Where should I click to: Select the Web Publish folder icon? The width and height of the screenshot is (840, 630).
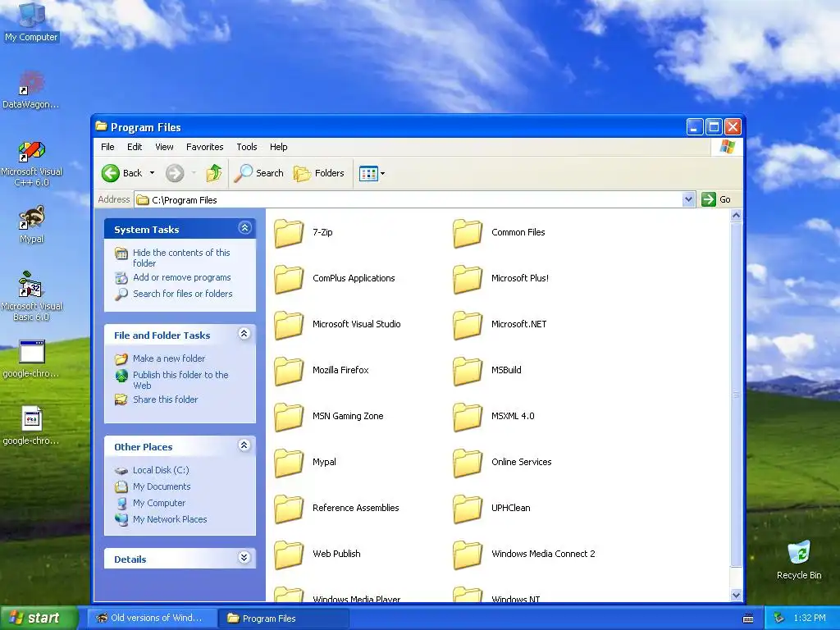coord(289,555)
